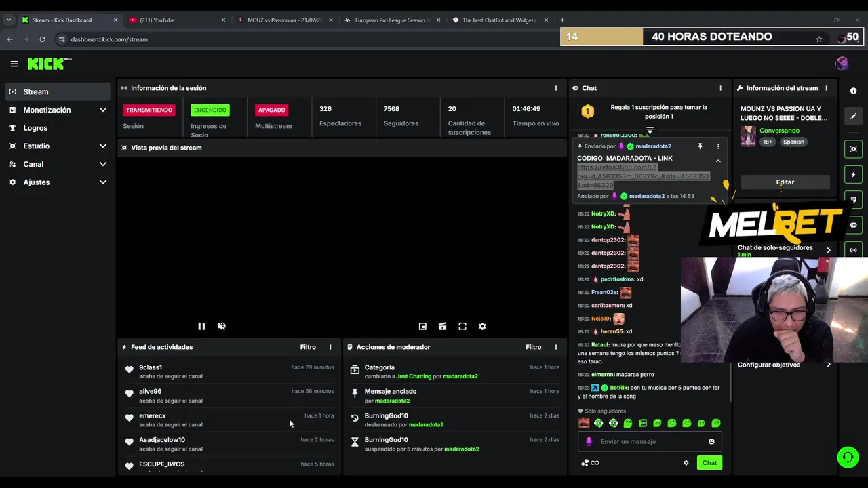868x488 pixels.
Task: Click the broadcast signal icon in the right sidebar
Action: coord(853,250)
